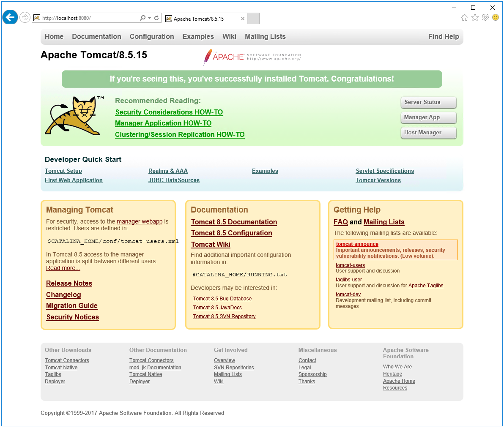Open SVN Repositories footer link
504x428 pixels.
coord(234,368)
